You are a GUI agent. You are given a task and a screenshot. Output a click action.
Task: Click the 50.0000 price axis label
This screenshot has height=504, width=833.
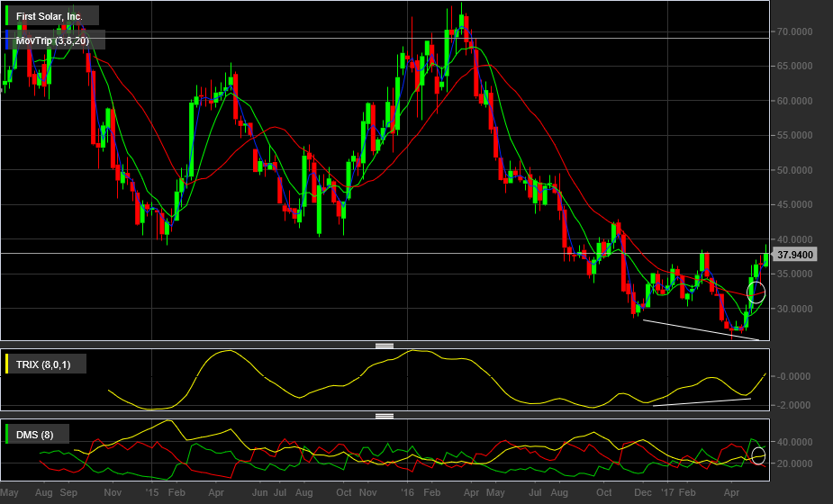point(795,170)
